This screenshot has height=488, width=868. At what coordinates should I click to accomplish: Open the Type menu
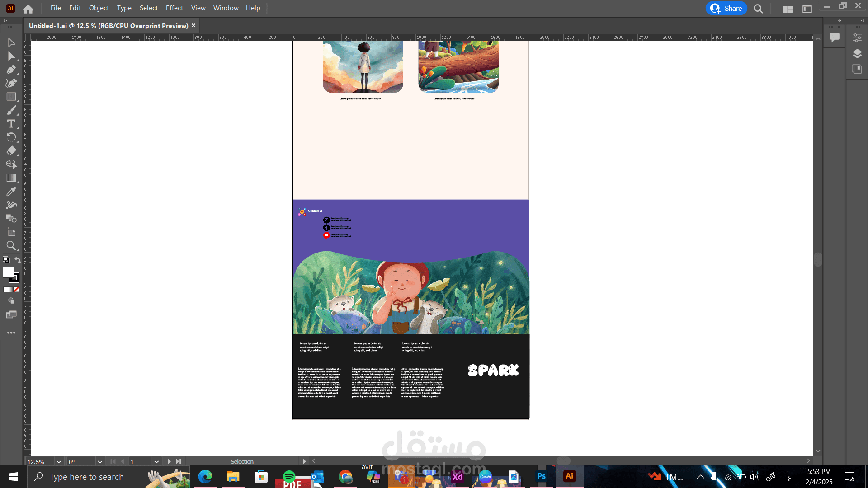[124, 8]
